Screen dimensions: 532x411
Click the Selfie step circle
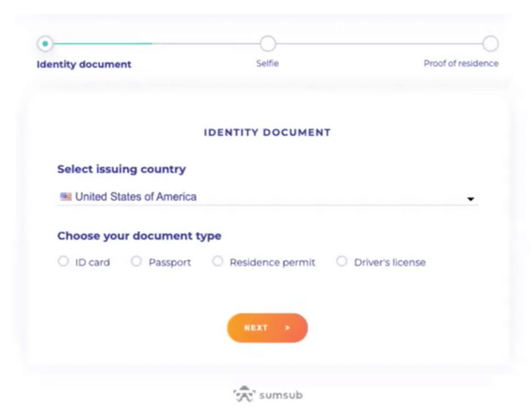point(268,44)
